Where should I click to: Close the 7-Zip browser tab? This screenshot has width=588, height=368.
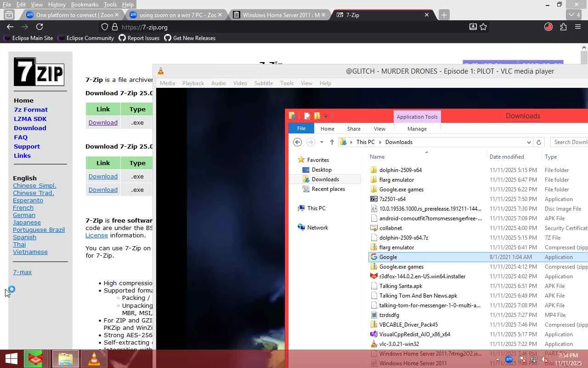(427, 15)
